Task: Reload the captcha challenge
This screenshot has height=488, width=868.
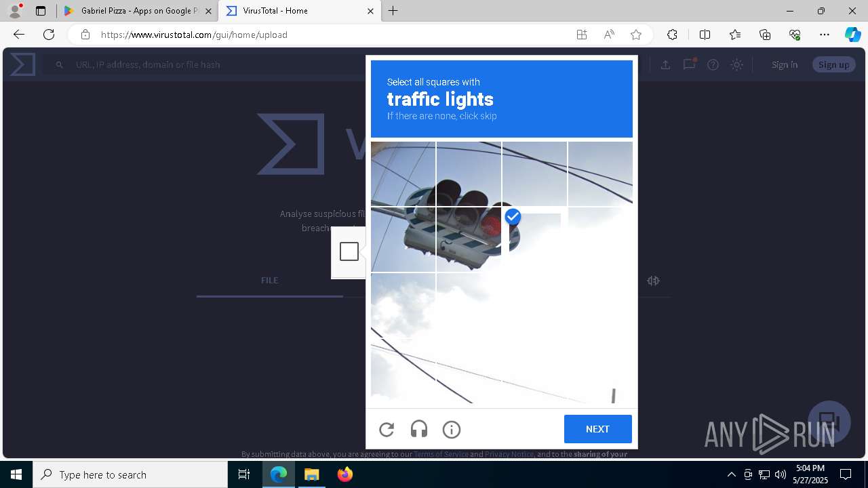Action: [387, 429]
